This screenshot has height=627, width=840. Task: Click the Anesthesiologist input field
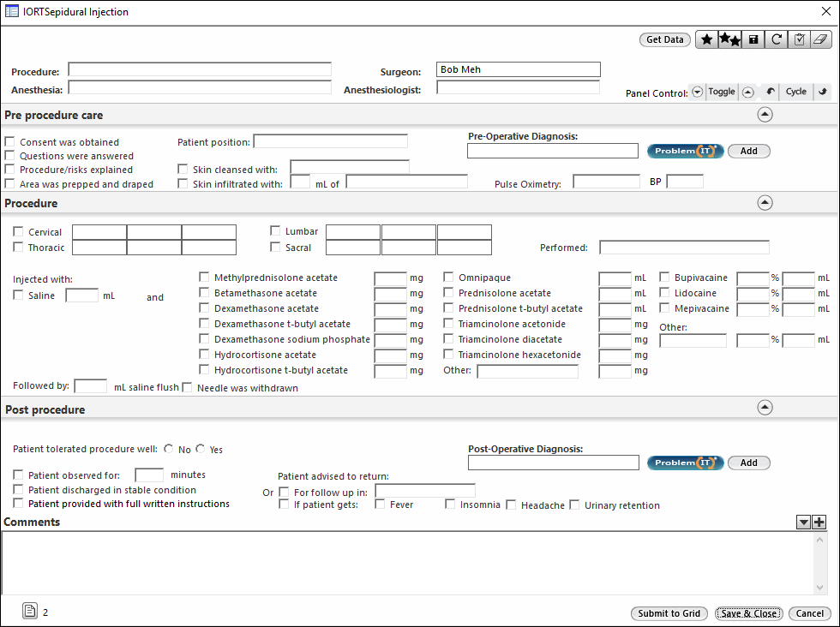518,87
